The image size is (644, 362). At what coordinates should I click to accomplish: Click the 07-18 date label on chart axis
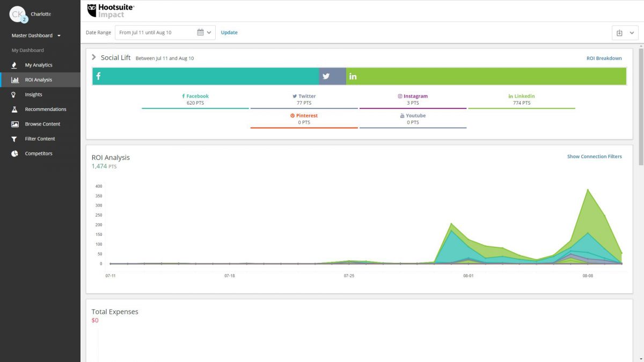[230, 276]
